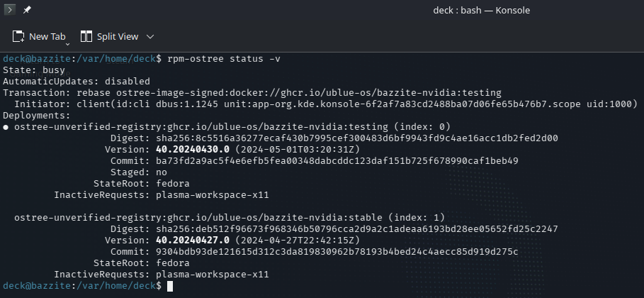The image size is (644, 298).
Task: Click version 40.20240427.0 text
Action: click(186, 239)
